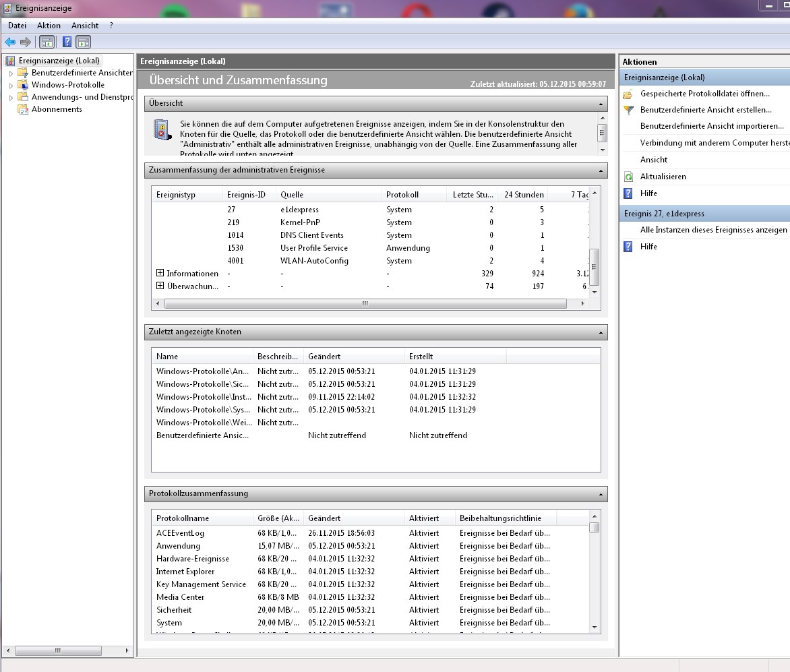Click the left tree pane horizontal scrollbar
The height and width of the screenshot is (672, 790).
pos(58,650)
